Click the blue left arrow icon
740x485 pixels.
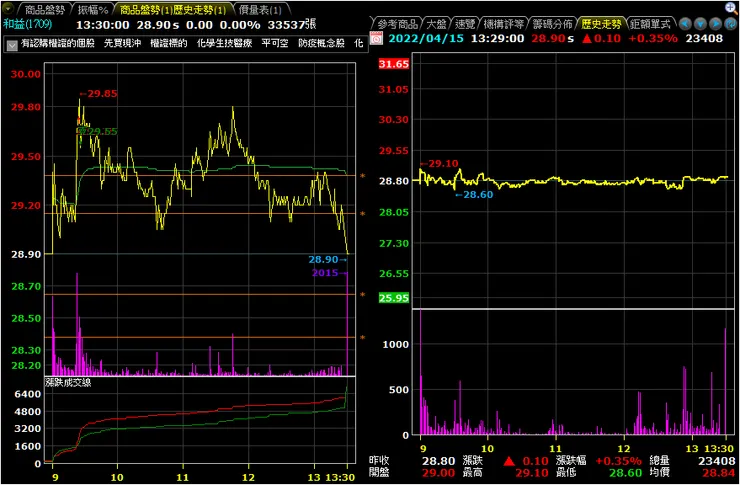point(685,24)
